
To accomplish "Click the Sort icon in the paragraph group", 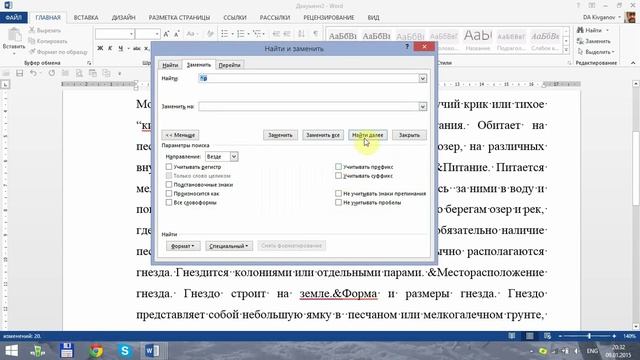I will tap(301, 34).
